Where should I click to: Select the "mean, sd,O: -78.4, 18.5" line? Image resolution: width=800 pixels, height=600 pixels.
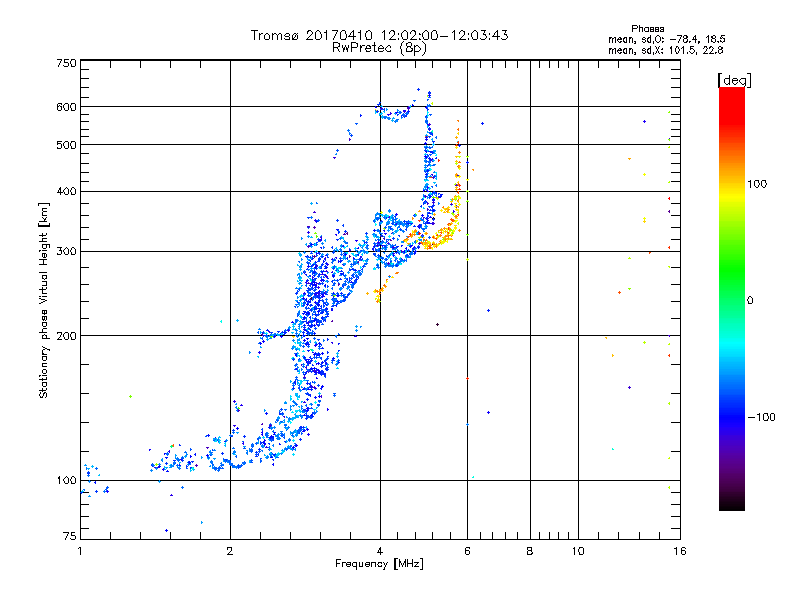point(666,39)
